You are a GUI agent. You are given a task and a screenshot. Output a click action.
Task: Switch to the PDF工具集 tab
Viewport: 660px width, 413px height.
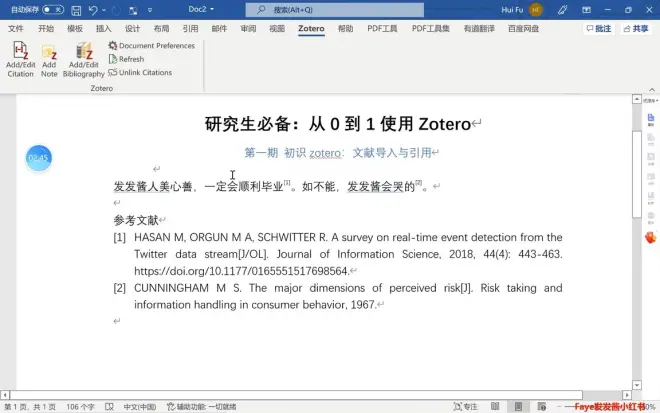point(431,29)
